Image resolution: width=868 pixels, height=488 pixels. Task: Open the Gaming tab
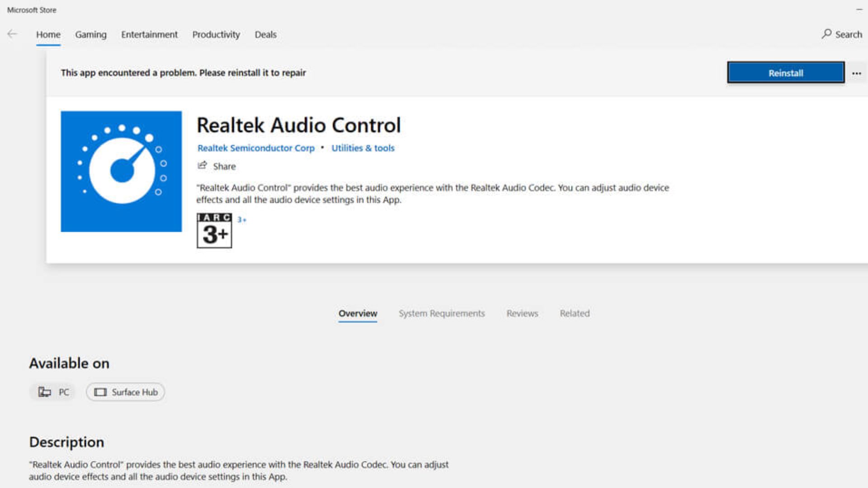pyautogui.click(x=91, y=34)
